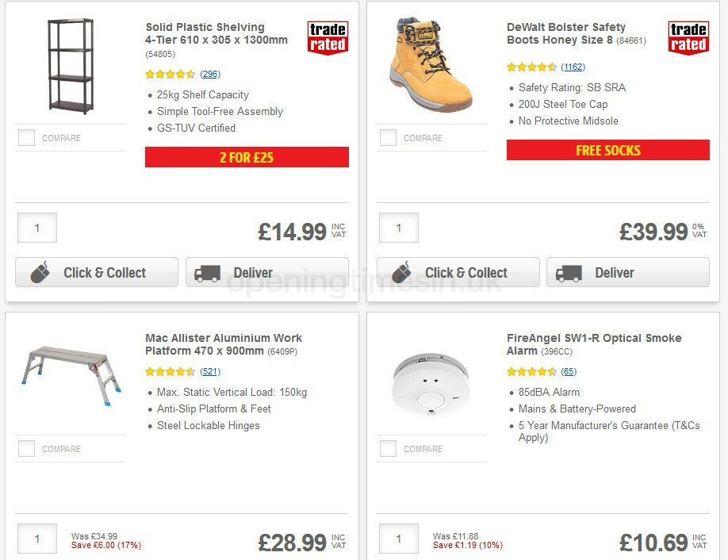Enable Compare for Solid Plastic Shelving
Image resolution: width=728 pixels, height=560 pixels.
(26, 137)
